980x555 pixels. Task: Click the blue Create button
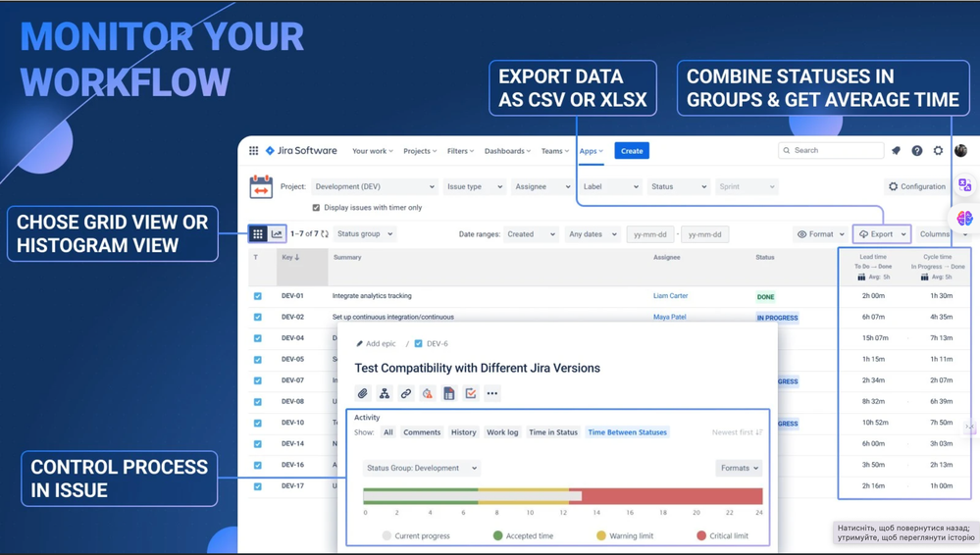pyautogui.click(x=632, y=151)
